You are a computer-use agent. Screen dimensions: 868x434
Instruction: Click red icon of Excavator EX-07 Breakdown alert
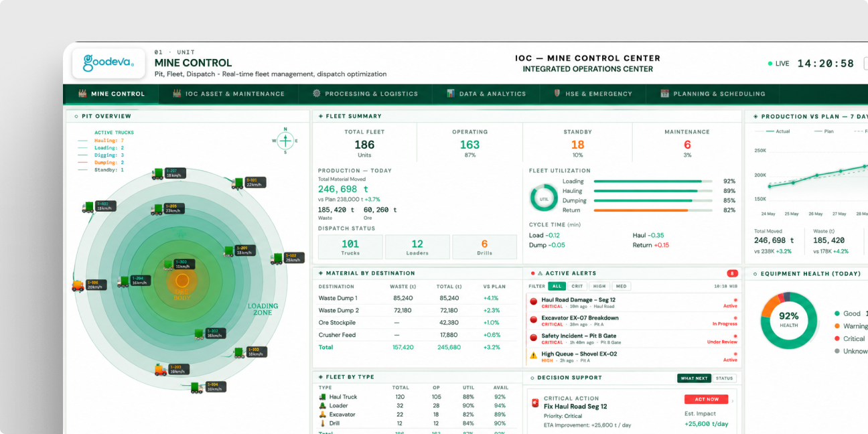(534, 320)
